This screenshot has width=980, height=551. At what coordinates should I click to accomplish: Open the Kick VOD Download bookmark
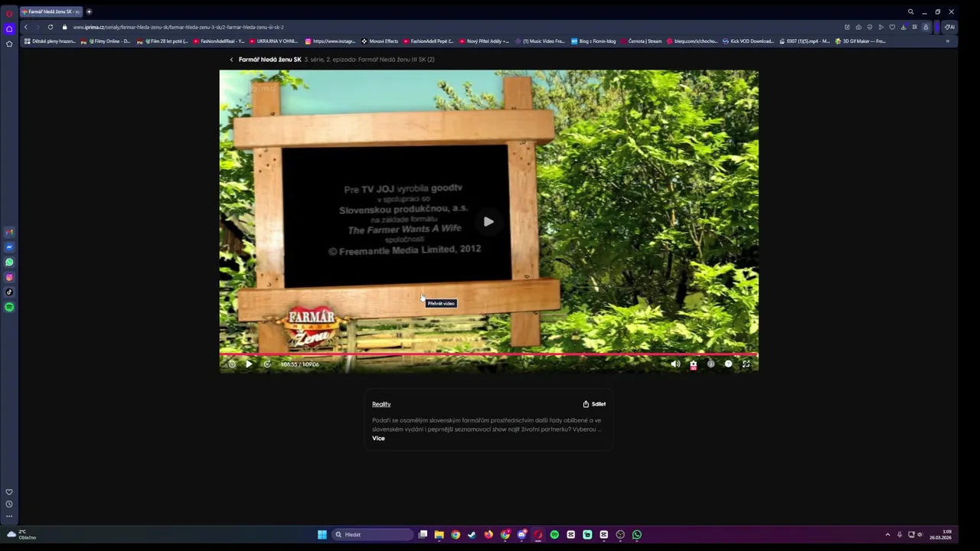(748, 41)
